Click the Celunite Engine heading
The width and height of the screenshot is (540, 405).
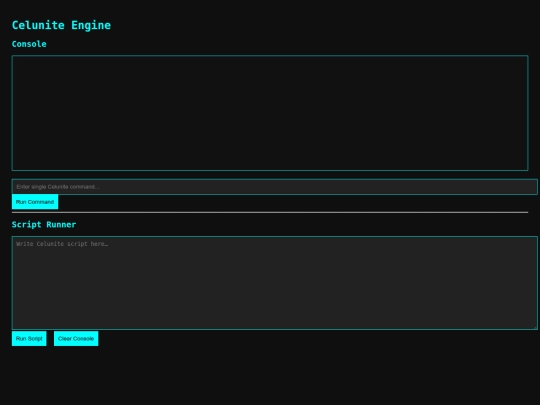point(61,25)
